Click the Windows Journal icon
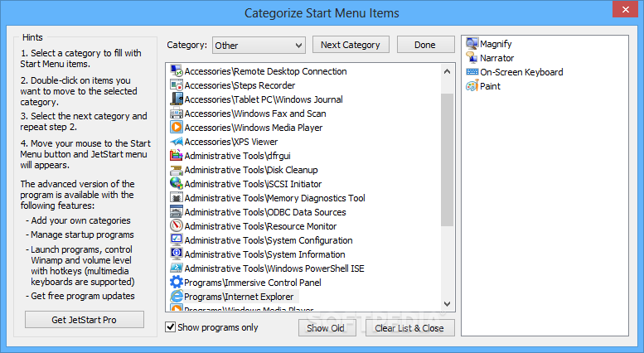The image size is (644, 353). [177, 99]
